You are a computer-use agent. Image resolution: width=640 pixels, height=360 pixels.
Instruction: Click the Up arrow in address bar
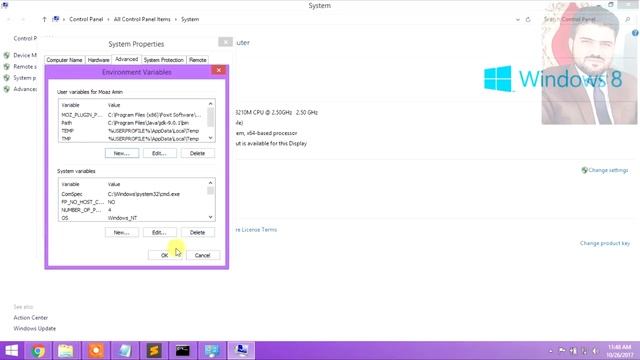point(44,19)
